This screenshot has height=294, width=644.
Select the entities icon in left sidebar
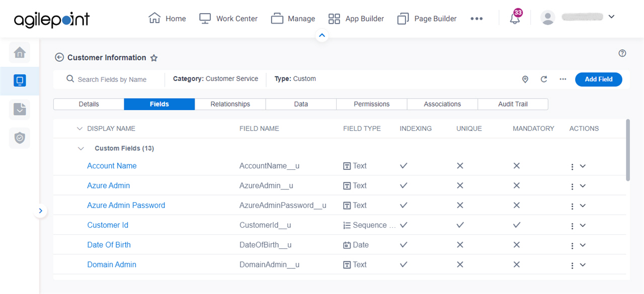pyautogui.click(x=20, y=80)
